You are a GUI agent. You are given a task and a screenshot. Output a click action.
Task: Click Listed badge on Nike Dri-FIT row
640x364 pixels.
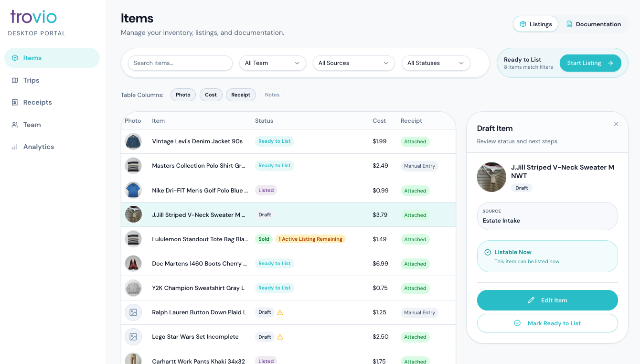[x=266, y=190]
